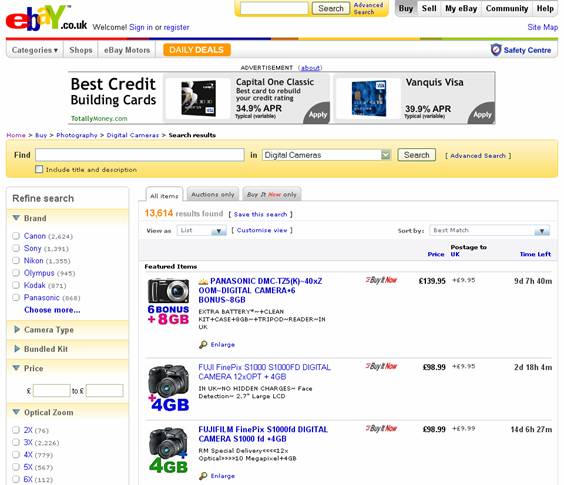Go to eBay Motors in navigation bar
This screenshot has width=564, height=485.
coord(127,50)
